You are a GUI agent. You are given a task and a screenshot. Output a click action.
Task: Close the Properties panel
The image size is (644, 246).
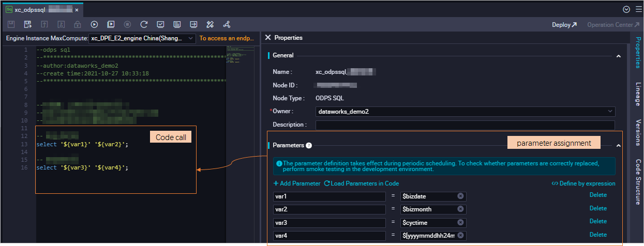[x=268, y=38]
